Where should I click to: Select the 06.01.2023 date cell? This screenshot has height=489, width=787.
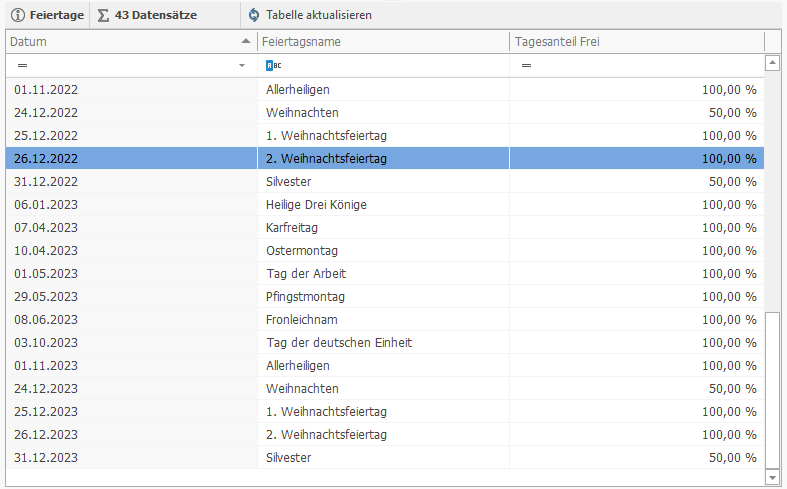132,205
